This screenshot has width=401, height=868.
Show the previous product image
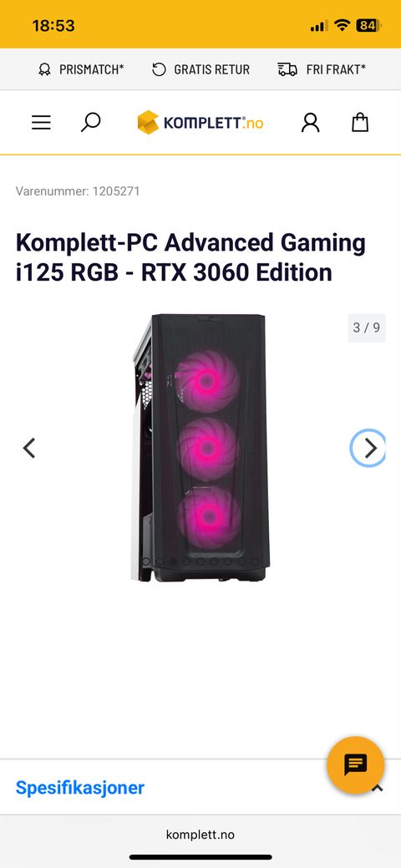[29, 448]
